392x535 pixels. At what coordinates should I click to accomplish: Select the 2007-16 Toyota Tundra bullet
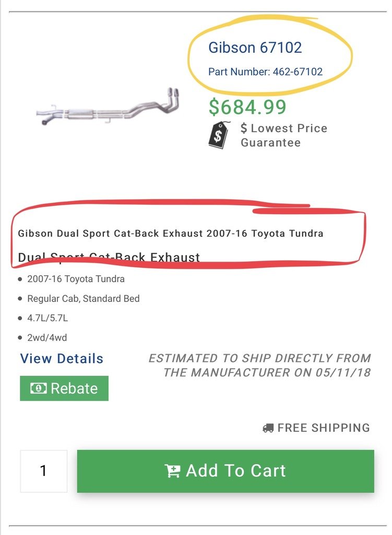(76, 279)
